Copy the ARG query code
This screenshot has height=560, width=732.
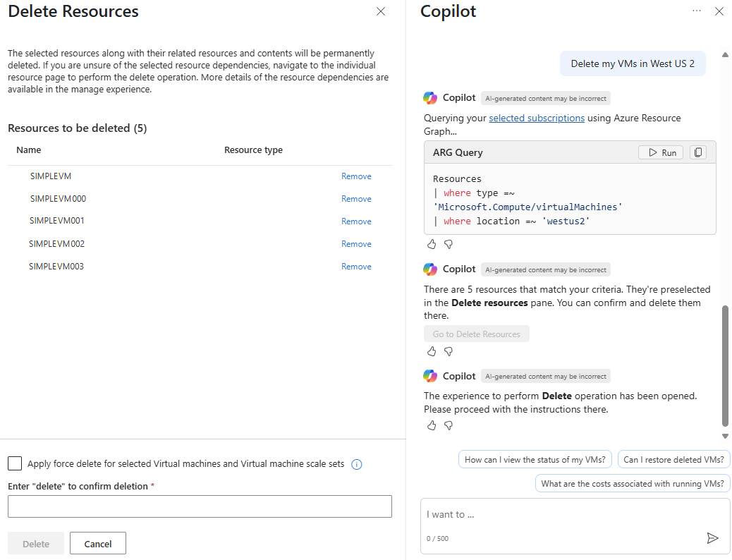(x=698, y=152)
